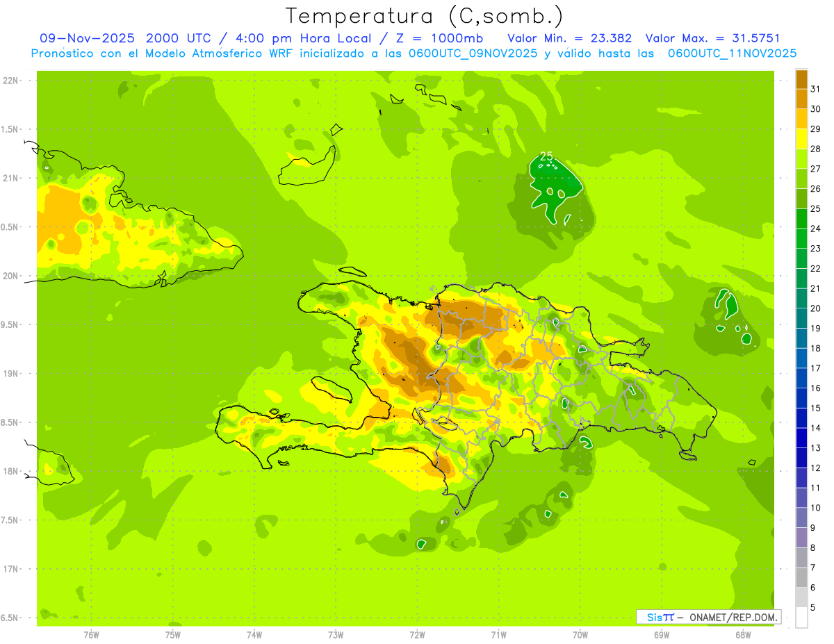Click the 75W longitude axis label
The image size is (834, 644).
pyautogui.click(x=173, y=635)
